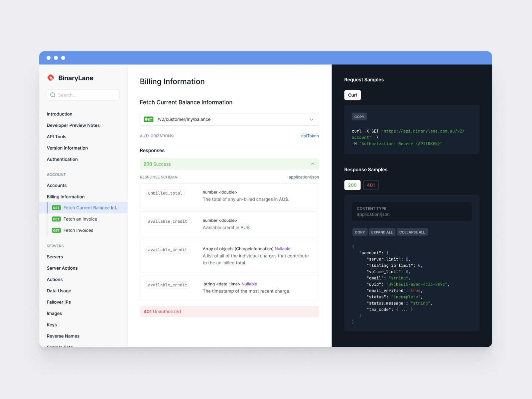Click the Billing Information page heading
The image size is (532, 399).
point(172,81)
